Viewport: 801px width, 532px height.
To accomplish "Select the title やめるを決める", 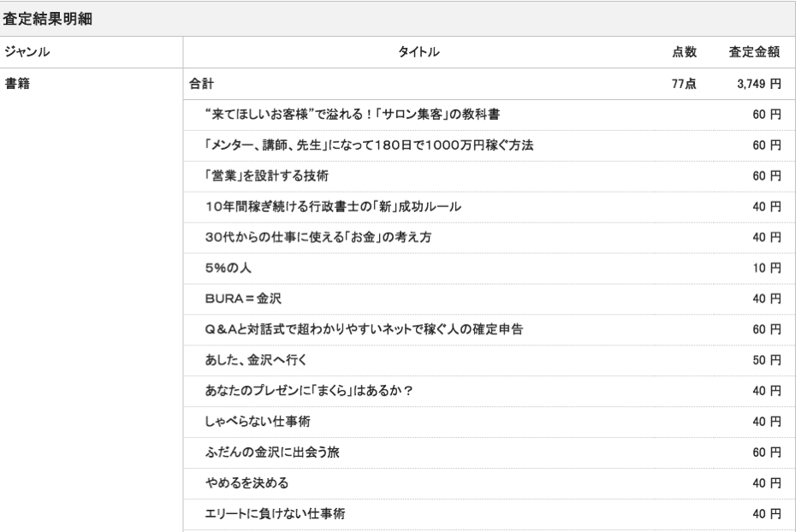I will click(246, 482).
